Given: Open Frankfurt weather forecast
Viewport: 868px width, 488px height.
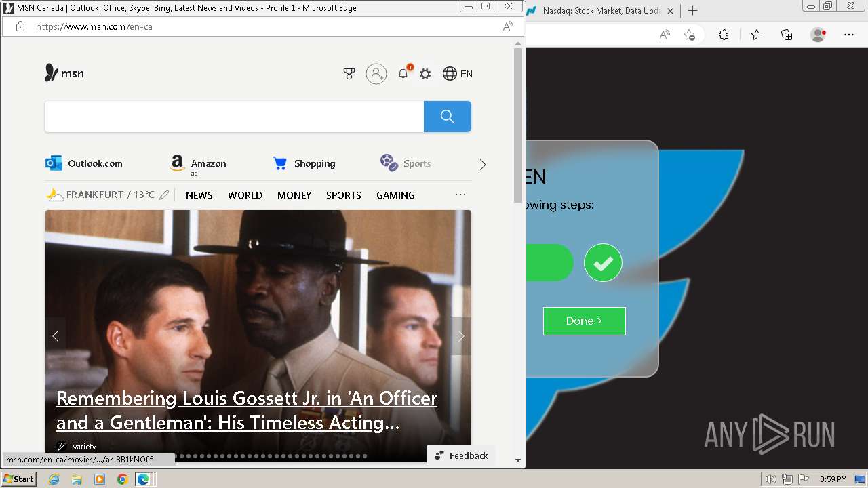Looking at the screenshot, I should coord(100,195).
